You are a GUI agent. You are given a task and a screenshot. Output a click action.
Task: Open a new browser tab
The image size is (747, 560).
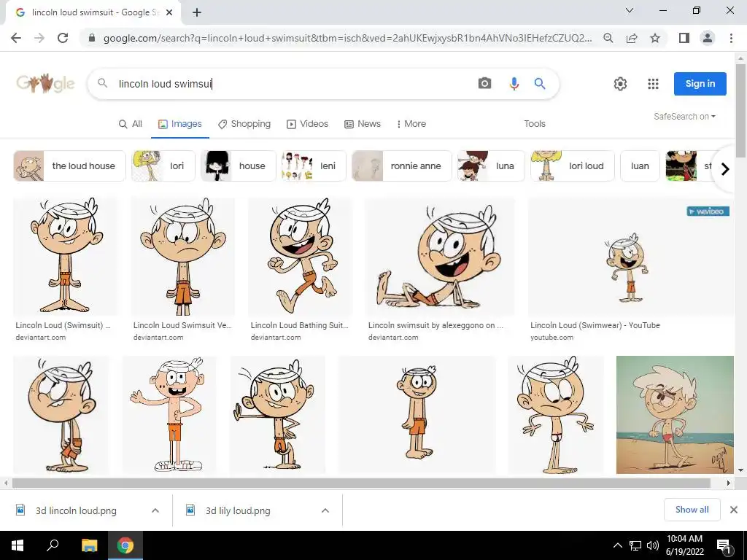point(197,12)
